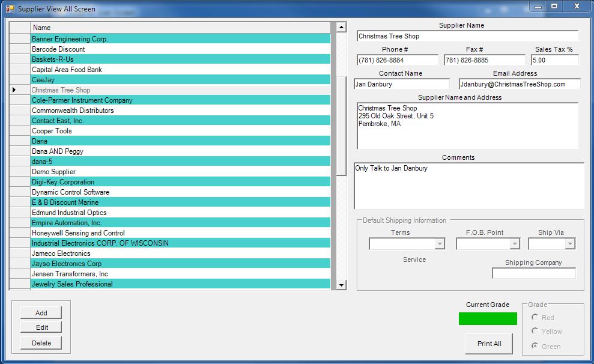Click the Fax # field

click(x=485, y=60)
